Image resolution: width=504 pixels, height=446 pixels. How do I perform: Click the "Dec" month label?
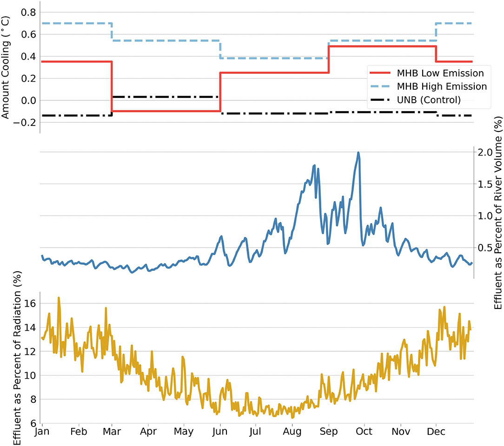coord(436,432)
